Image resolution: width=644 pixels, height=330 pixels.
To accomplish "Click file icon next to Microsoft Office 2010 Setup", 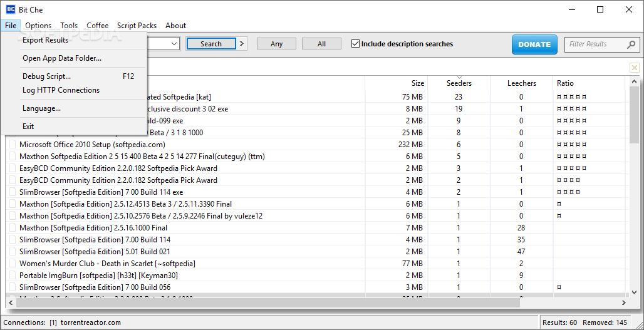I will [x=13, y=145].
